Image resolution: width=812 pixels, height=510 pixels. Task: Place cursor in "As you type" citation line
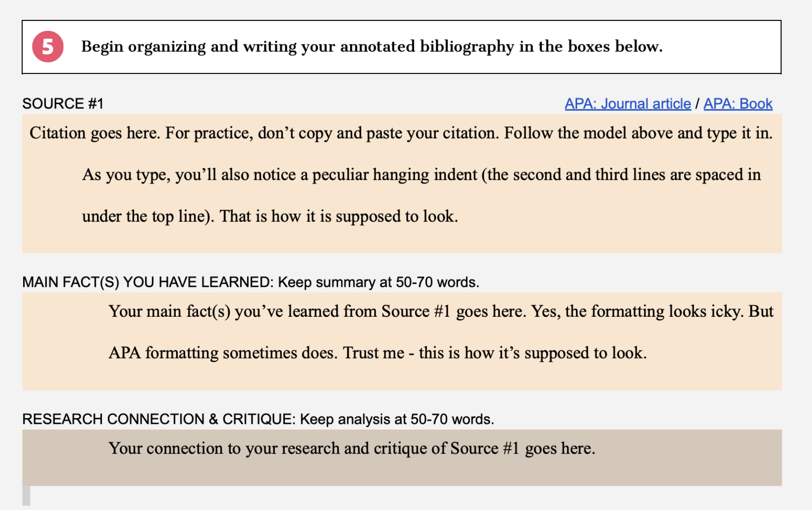coord(421,175)
